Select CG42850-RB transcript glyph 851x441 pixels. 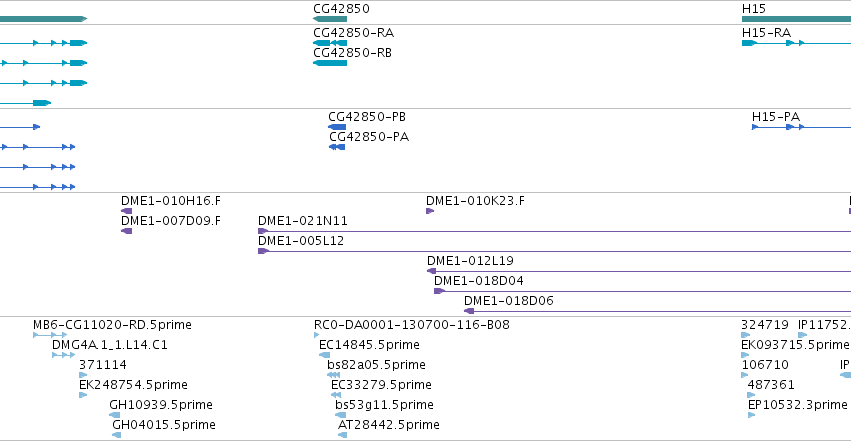coord(330,63)
